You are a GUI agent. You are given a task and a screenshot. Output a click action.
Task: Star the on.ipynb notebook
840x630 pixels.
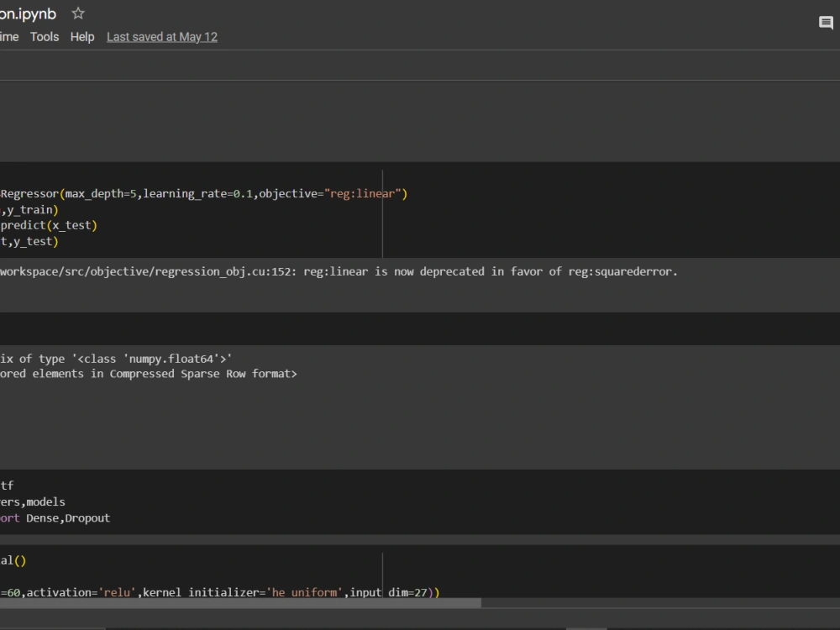click(x=77, y=13)
